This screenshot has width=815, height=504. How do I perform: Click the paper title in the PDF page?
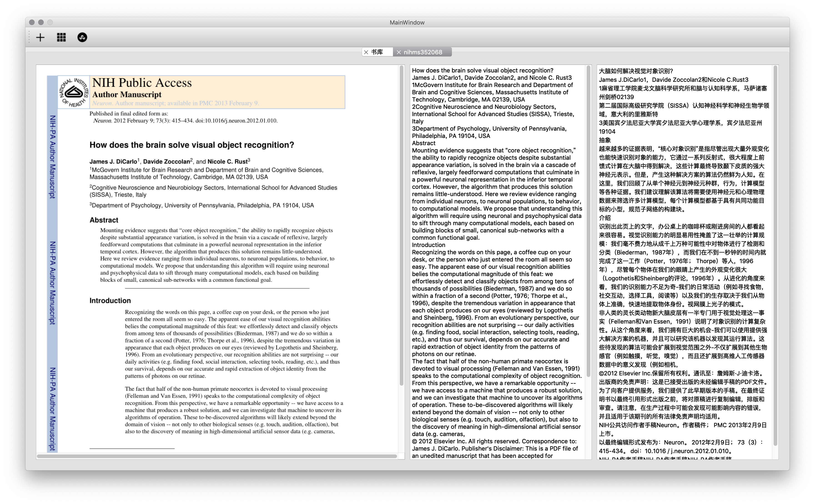coord(191,145)
